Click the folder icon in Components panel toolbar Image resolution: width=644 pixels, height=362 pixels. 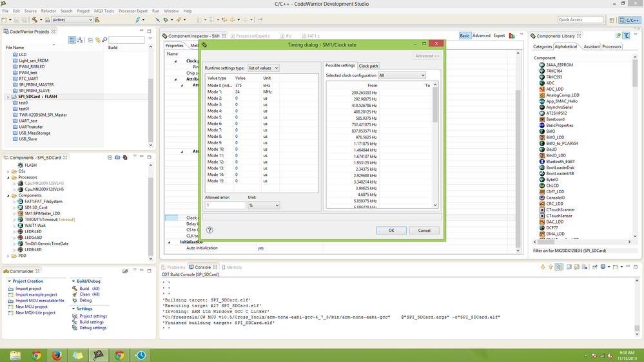point(117,157)
